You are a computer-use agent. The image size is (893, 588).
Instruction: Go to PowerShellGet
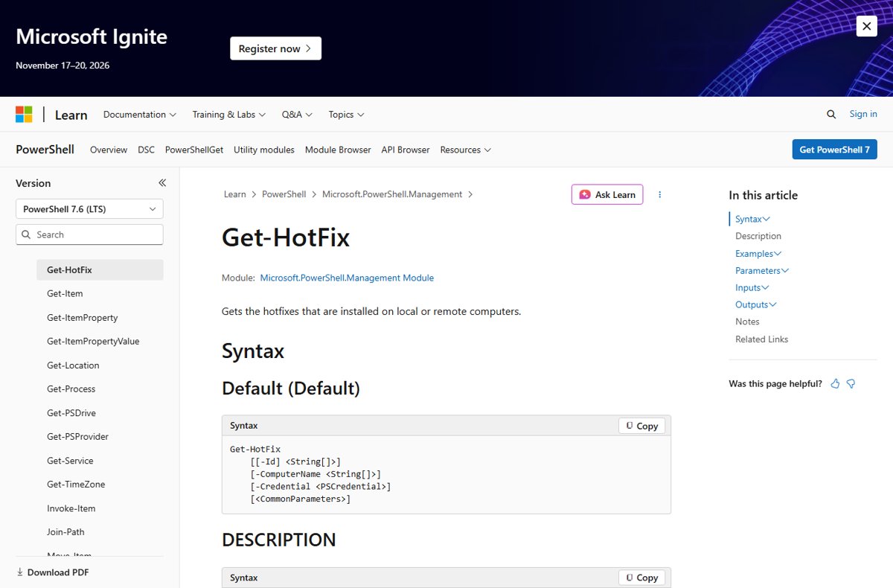pos(194,150)
